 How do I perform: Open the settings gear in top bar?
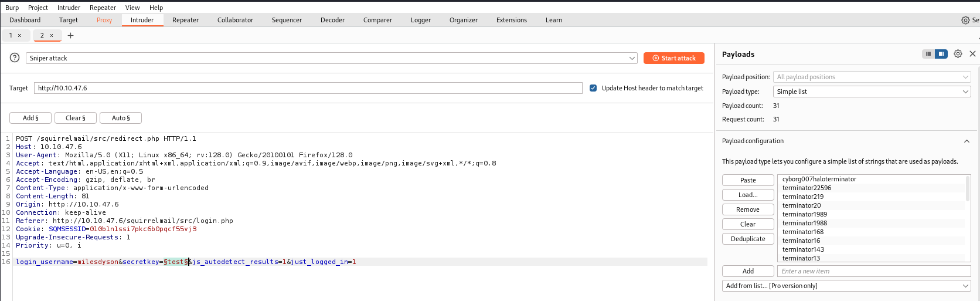(x=965, y=20)
